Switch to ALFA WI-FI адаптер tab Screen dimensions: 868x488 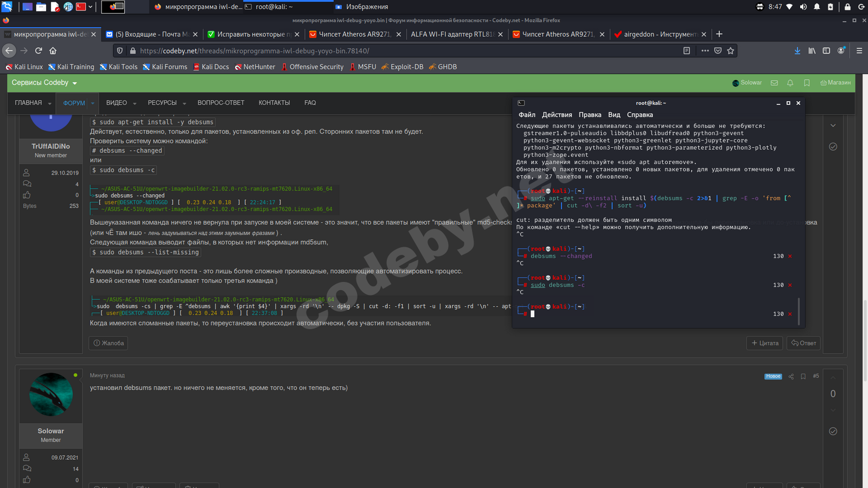456,34
